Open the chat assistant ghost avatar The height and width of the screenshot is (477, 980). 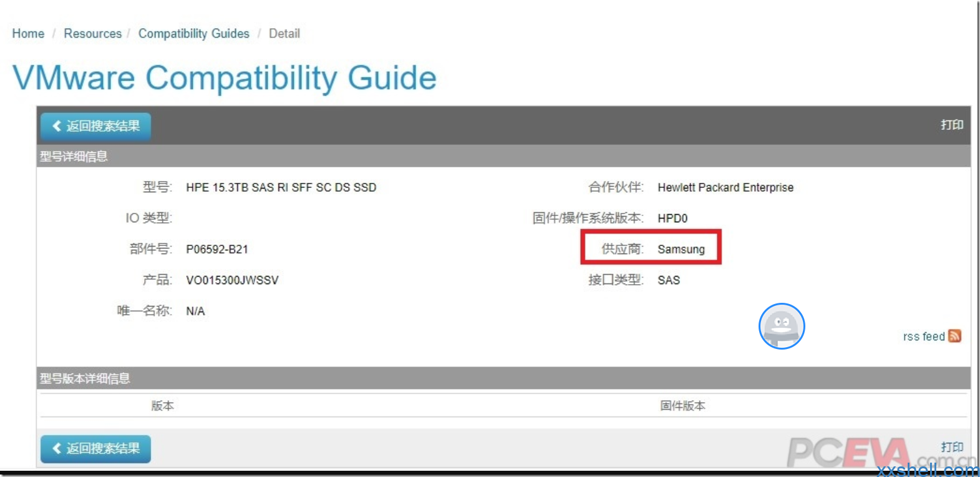point(782,326)
